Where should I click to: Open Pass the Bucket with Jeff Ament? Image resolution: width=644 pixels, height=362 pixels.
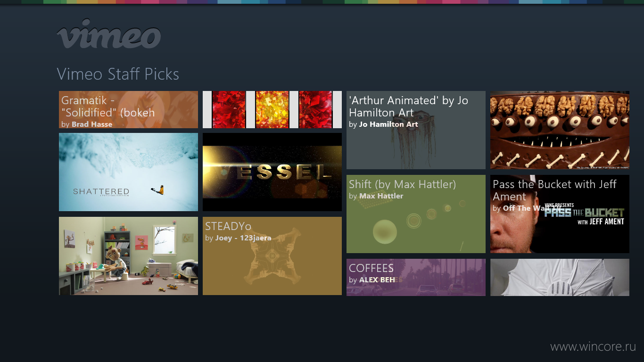point(560,214)
